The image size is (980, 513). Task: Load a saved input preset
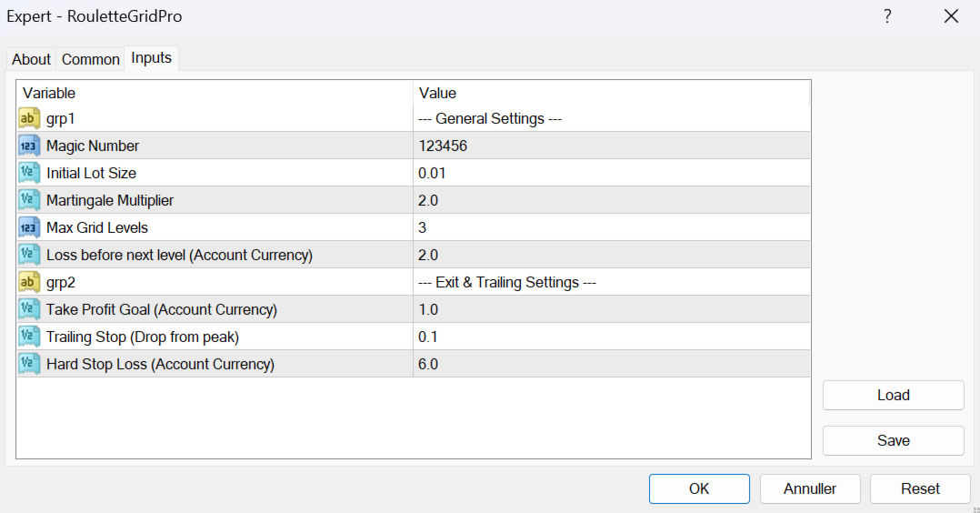tap(893, 395)
